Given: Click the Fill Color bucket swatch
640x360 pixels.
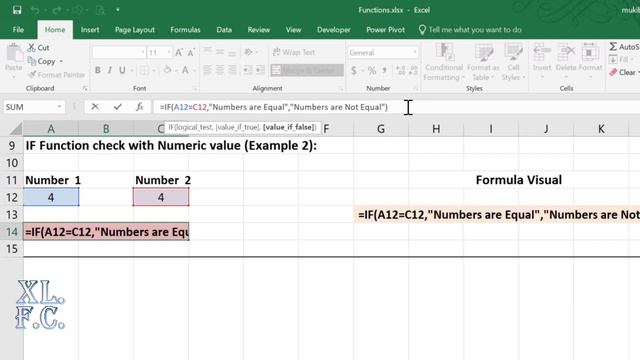Looking at the screenshot, I should [x=167, y=70].
